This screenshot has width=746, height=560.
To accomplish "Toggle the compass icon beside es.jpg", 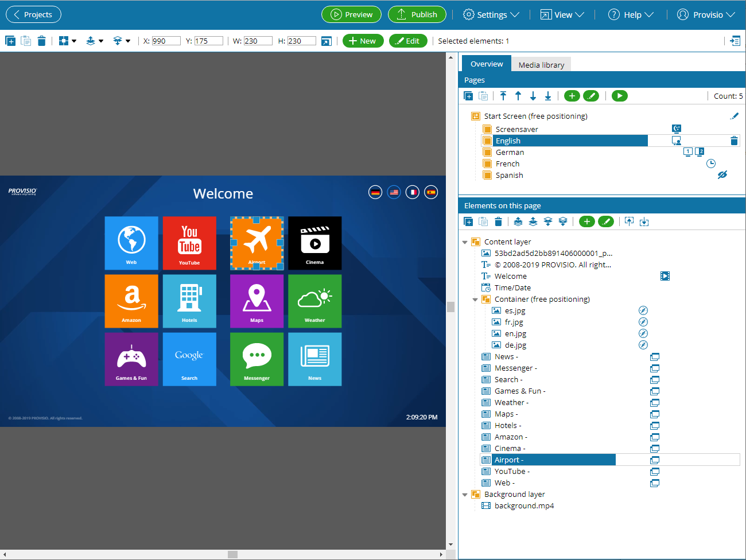I will 643,310.
